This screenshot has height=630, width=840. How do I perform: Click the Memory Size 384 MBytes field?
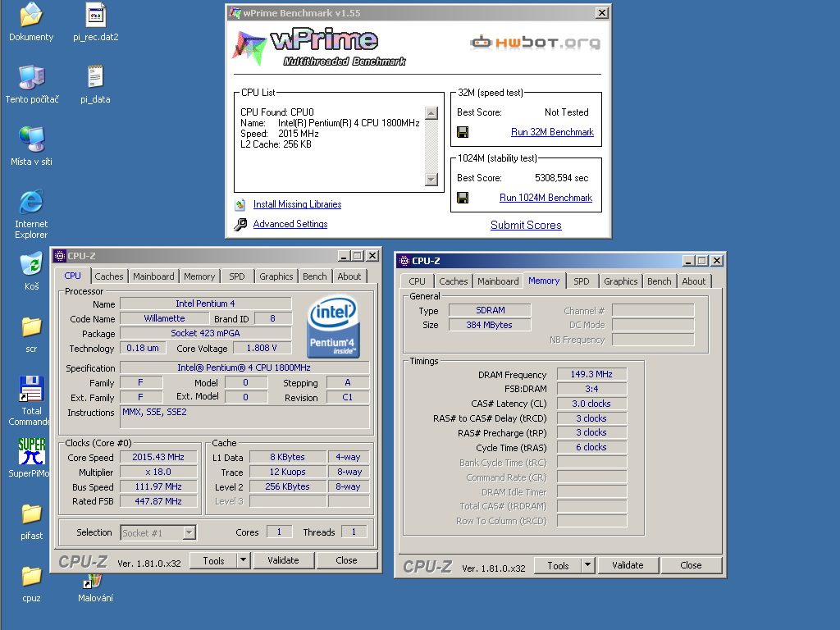[x=490, y=325]
